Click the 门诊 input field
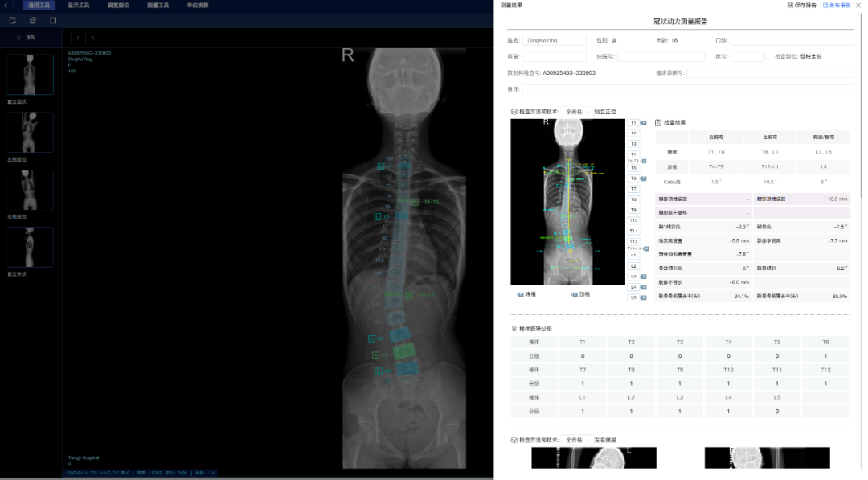The height and width of the screenshot is (480, 868). click(792, 40)
